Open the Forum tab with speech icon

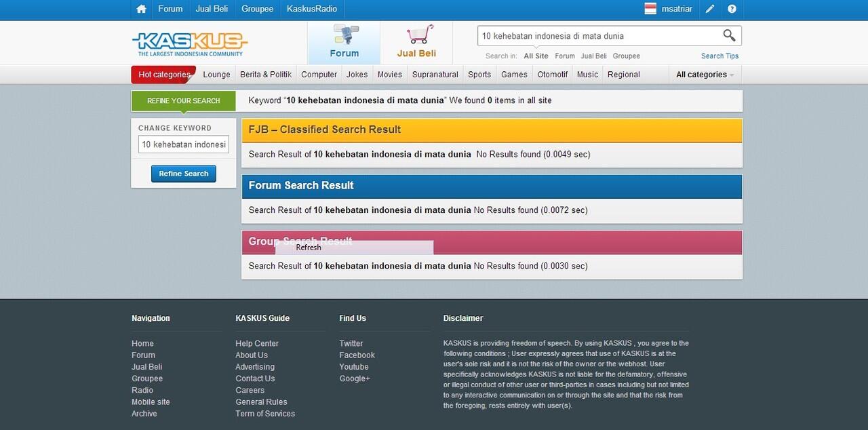point(344,43)
